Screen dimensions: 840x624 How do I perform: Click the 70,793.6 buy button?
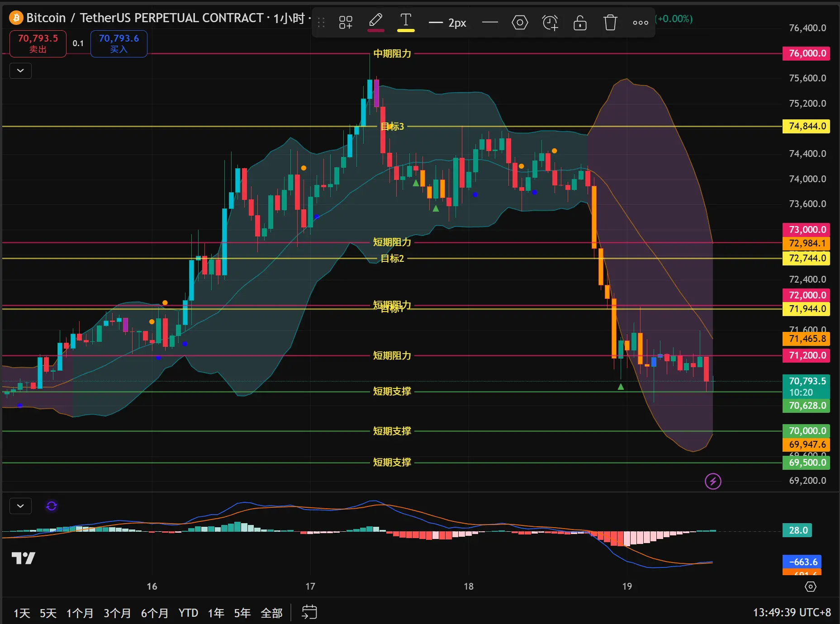[x=119, y=43]
